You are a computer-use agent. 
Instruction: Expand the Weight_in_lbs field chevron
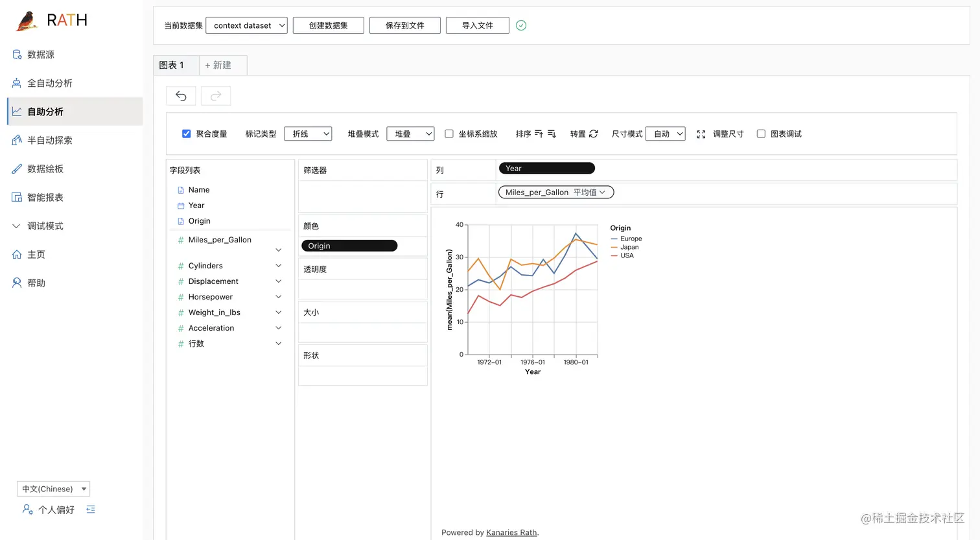[279, 312]
